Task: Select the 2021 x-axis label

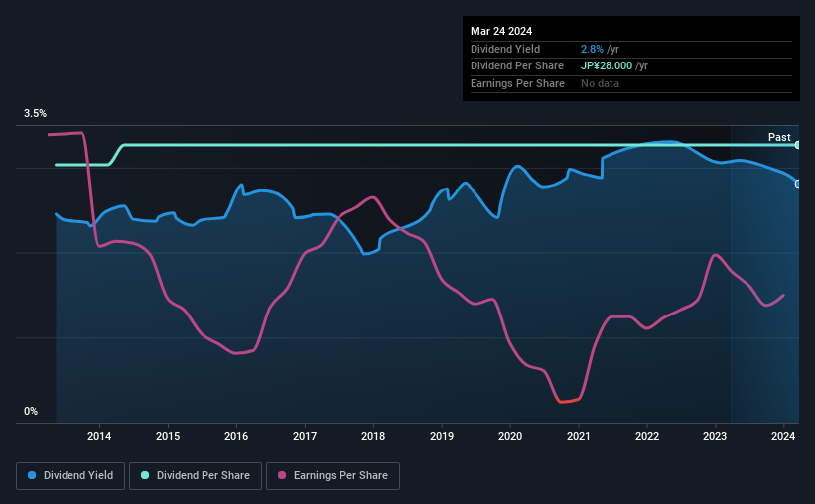Action: click(x=579, y=436)
